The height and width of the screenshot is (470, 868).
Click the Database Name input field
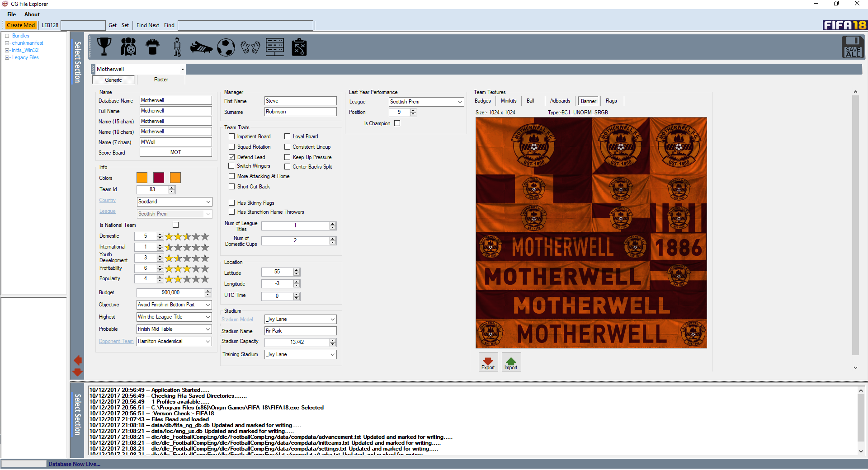176,100
